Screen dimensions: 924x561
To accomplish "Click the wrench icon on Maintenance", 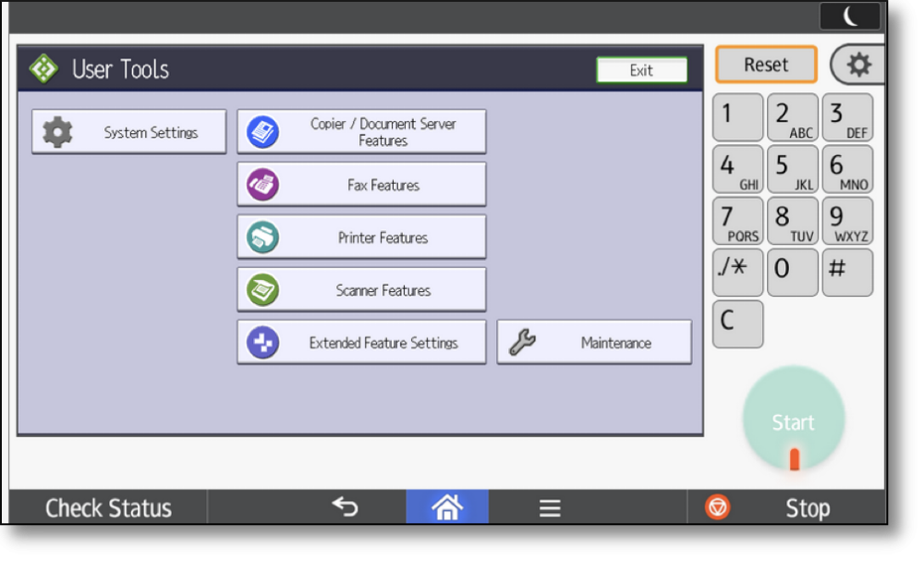I will [522, 342].
